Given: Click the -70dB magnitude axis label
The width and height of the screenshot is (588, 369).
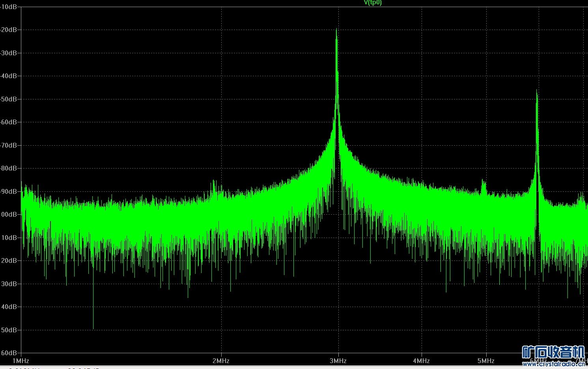Looking at the screenshot, I should [x=8, y=145].
